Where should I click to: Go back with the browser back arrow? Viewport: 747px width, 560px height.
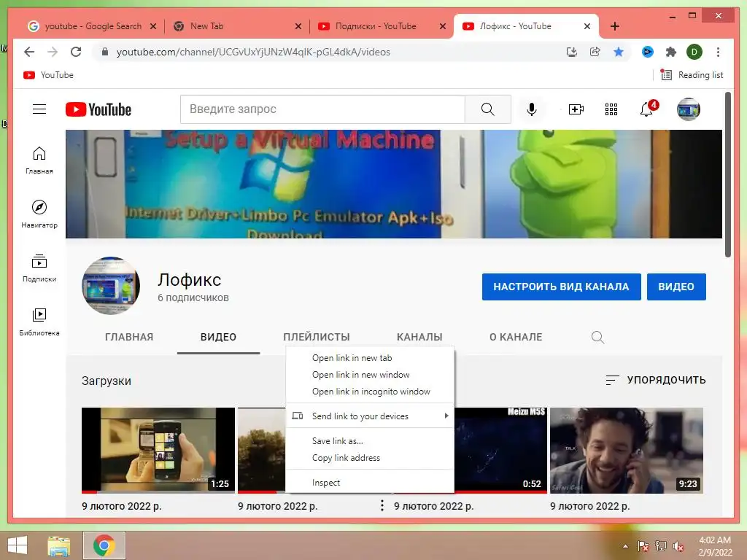(x=29, y=52)
